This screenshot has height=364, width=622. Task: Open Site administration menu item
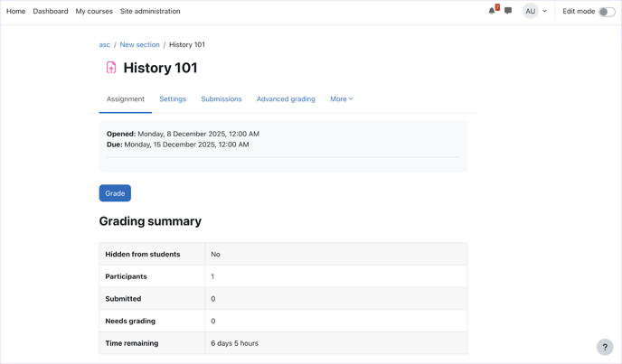[150, 12]
